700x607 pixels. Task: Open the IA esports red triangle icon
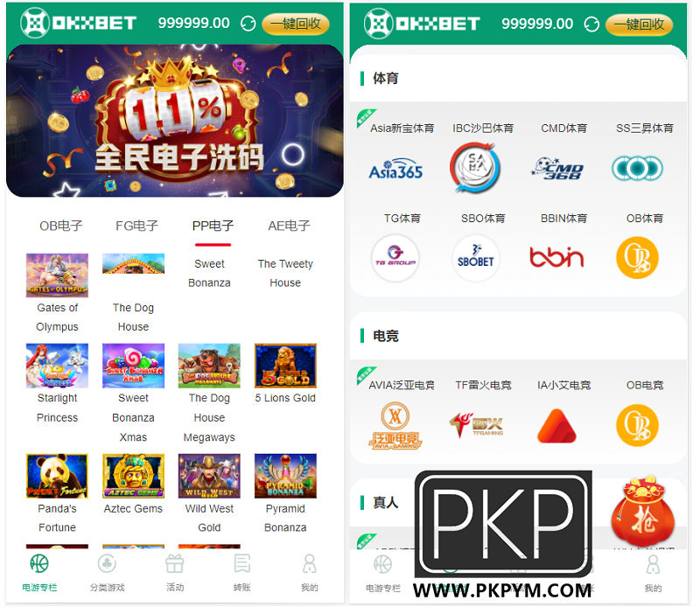[556, 426]
